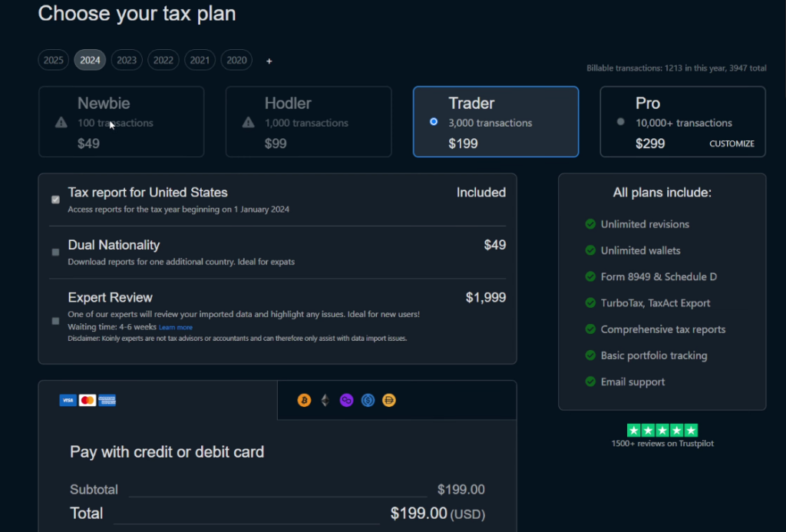Toggle the Tax report for United States checkbox
This screenshot has height=532, width=786.
pyautogui.click(x=55, y=200)
